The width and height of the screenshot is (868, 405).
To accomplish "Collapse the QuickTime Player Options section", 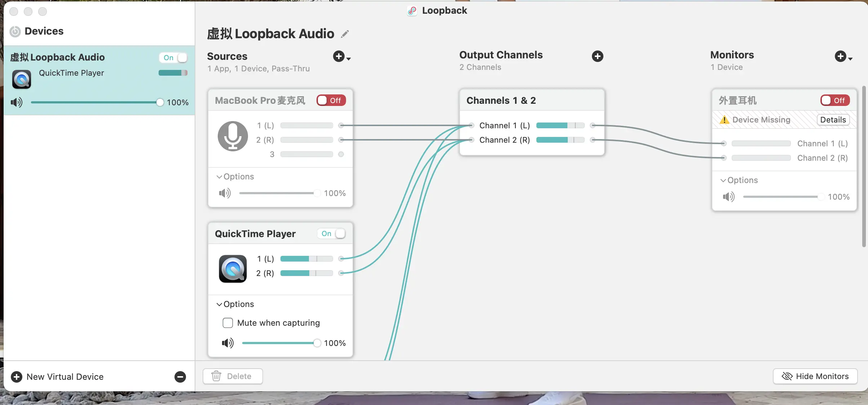I will coord(235,304).
